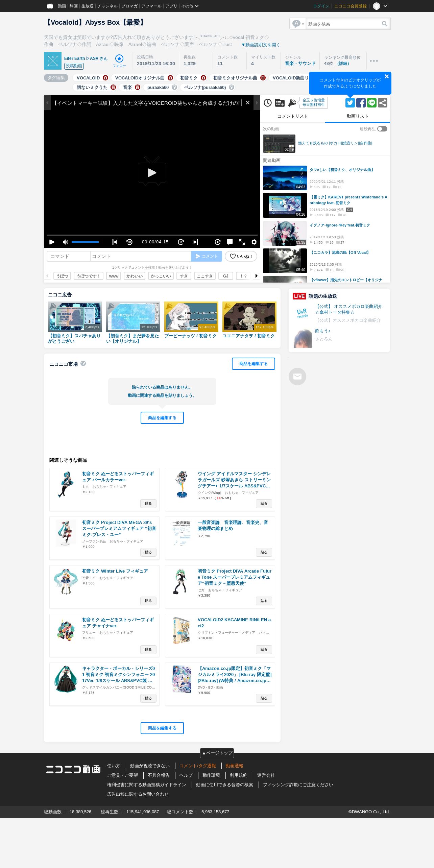Viewport: 434px width, 868px height.
Task: Play the video with the bottom play button
Action: (x=52, y=242)
